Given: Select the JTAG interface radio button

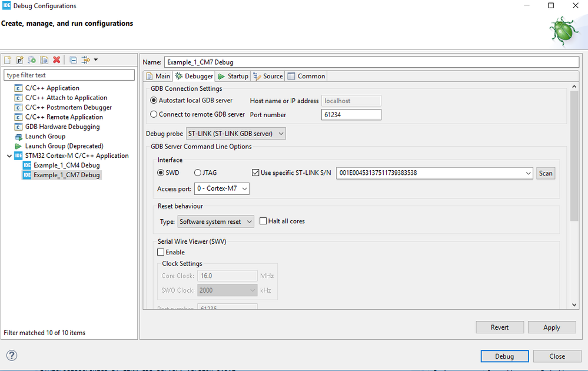Looking at the screenshot, I should click(198, 173).
